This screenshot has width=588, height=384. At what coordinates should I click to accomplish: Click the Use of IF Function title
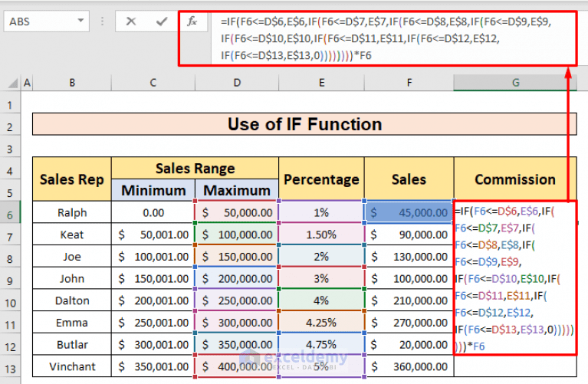click(304, 124)
